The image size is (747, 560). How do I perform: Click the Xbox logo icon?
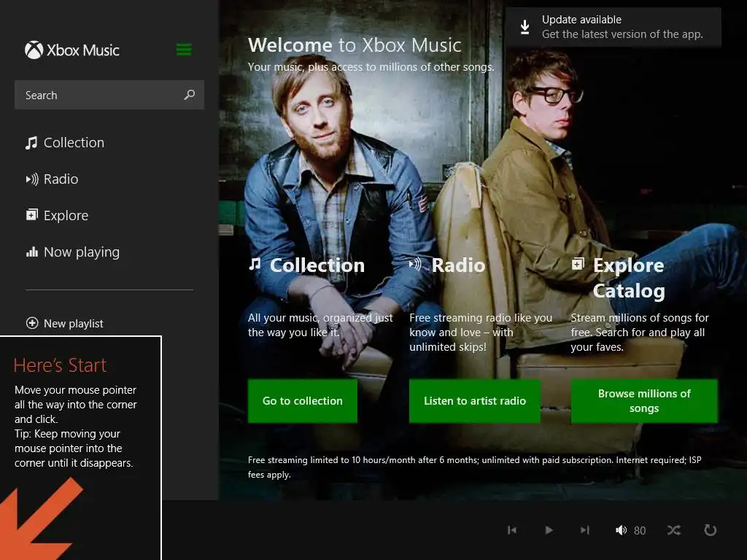[34, 50]
